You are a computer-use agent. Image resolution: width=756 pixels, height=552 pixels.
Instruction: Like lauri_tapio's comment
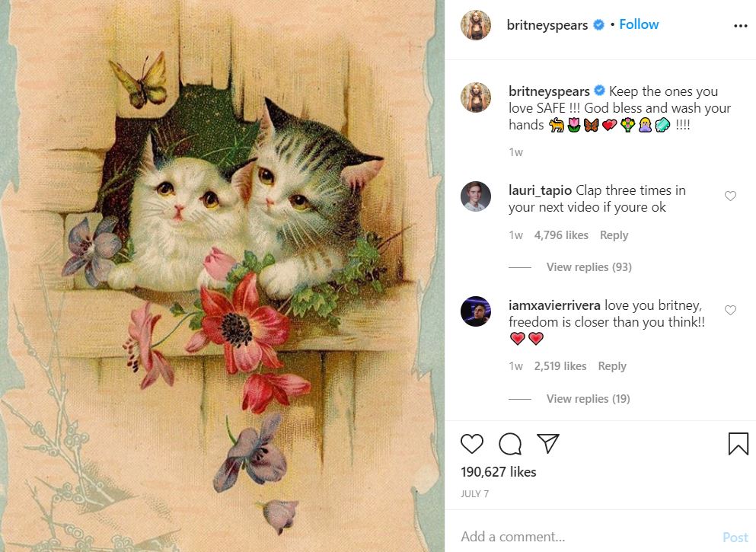(730, 196)
